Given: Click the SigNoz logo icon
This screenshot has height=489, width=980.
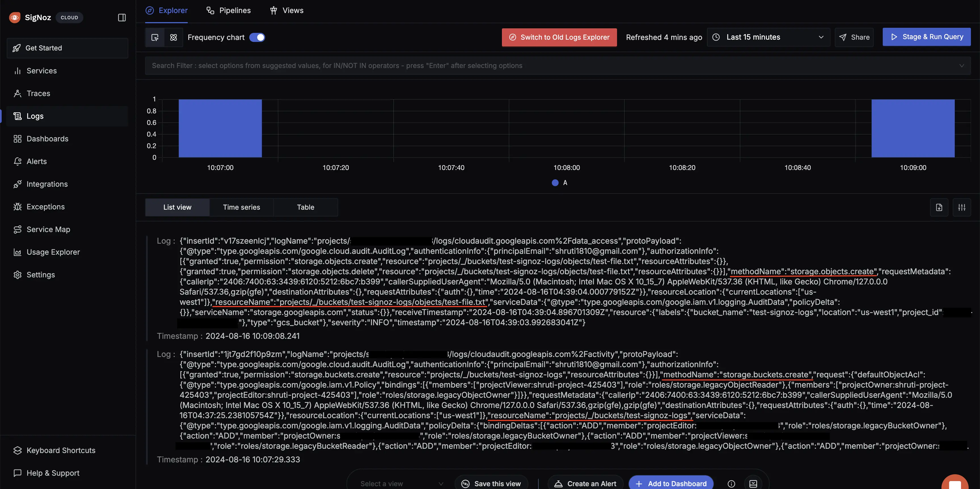Looking at the screenshot, I should (x=15, y=18).
